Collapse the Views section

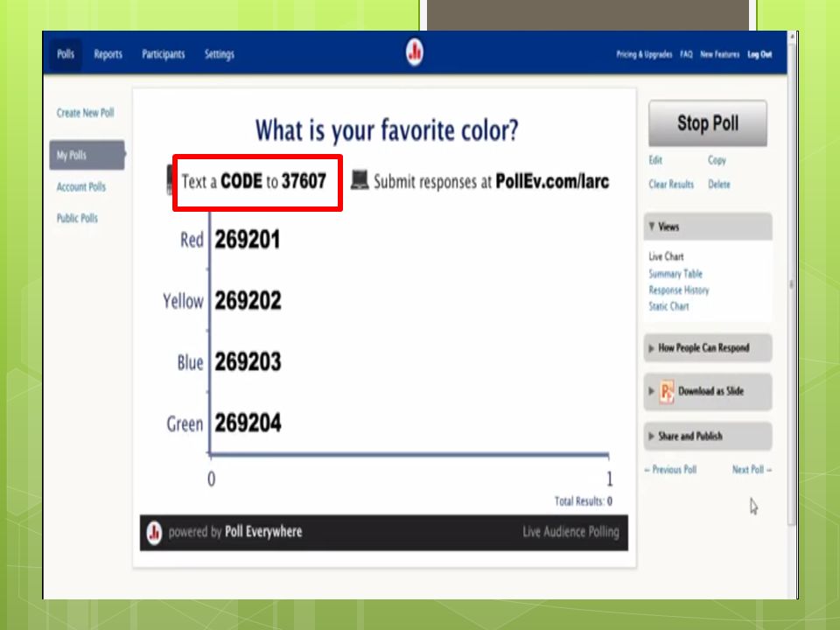click(708, 227)
